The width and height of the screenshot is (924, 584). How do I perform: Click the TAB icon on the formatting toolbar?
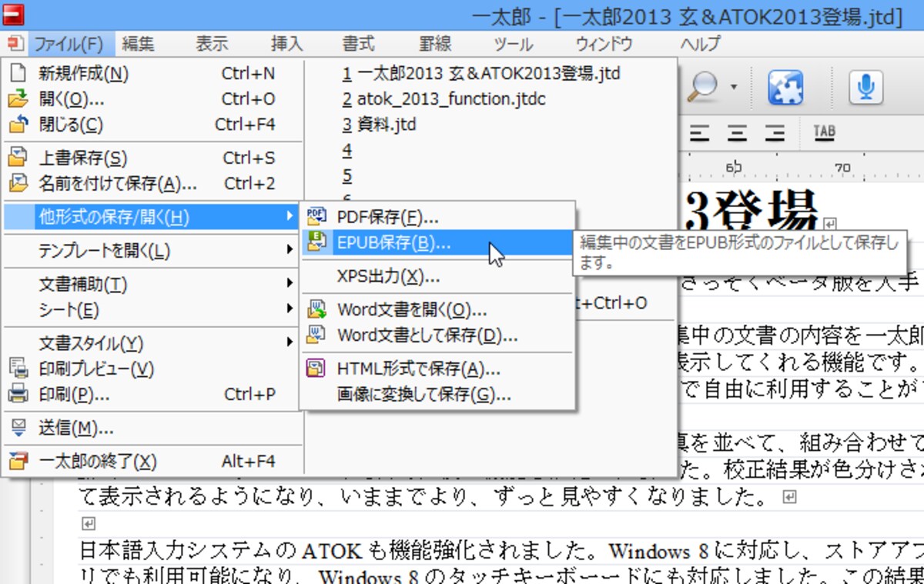point(824,133)
